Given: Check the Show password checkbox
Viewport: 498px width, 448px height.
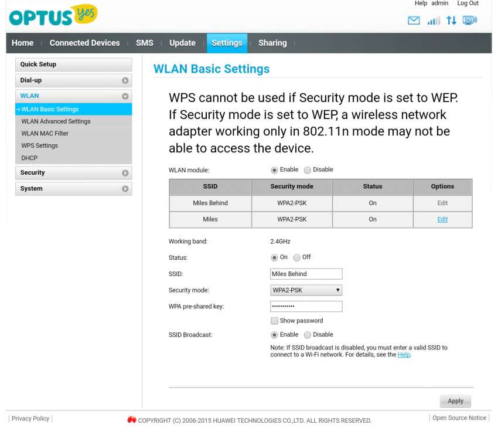Looking at the screenshot, I should [x=274, y=320].
